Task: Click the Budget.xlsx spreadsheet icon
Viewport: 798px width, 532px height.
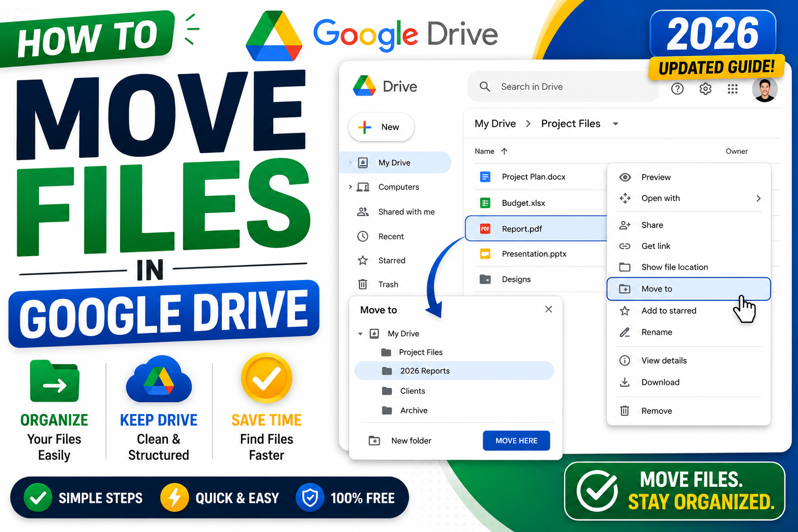Action: [485, 203]
